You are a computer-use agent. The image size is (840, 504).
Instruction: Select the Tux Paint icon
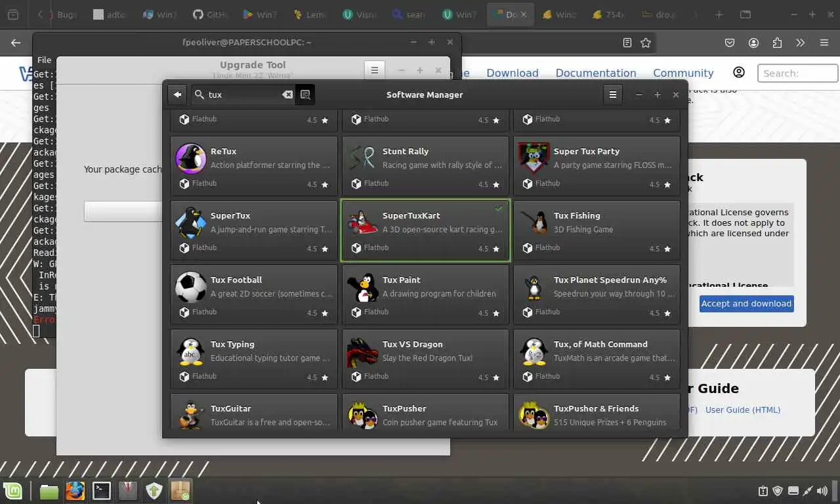tap(362, 288)
